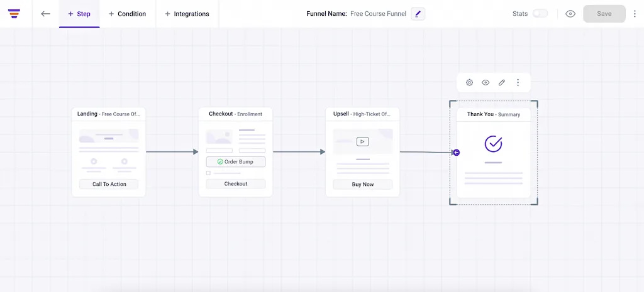Click pencil icon above Thank You step
Screen dimensions: 644x292
coord(501,82)
